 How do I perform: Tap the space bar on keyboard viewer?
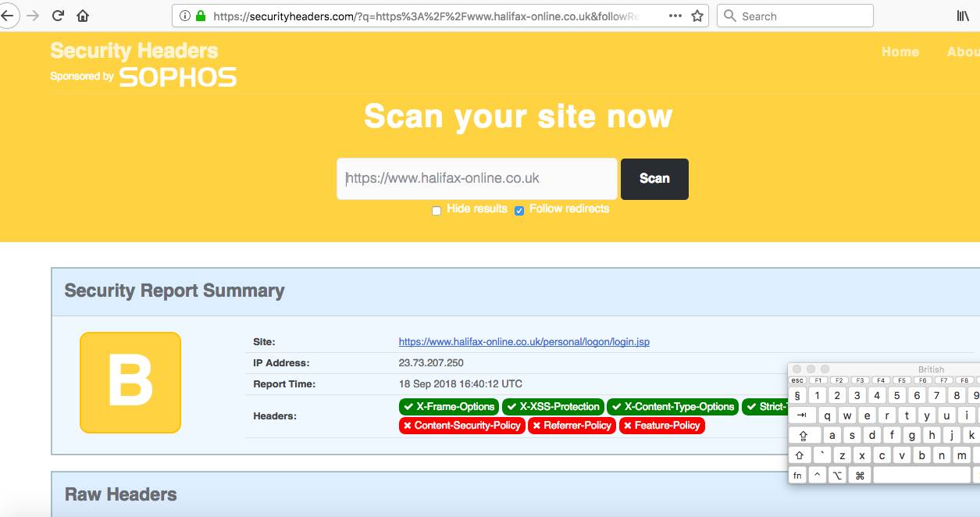[922, 475]
